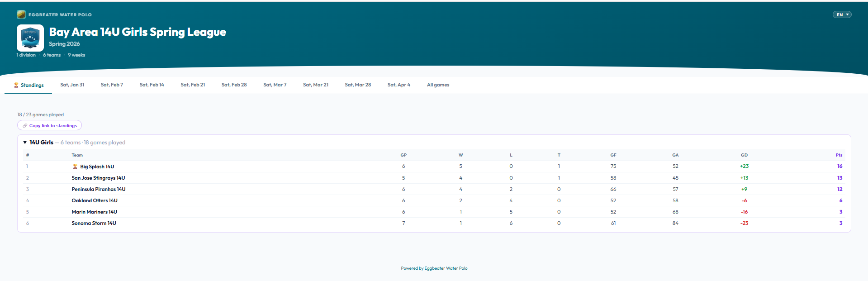This screenshot has width=868, height=281.
Task: Open the Sat, Feb 7 tab
Action: click(112, 85)
